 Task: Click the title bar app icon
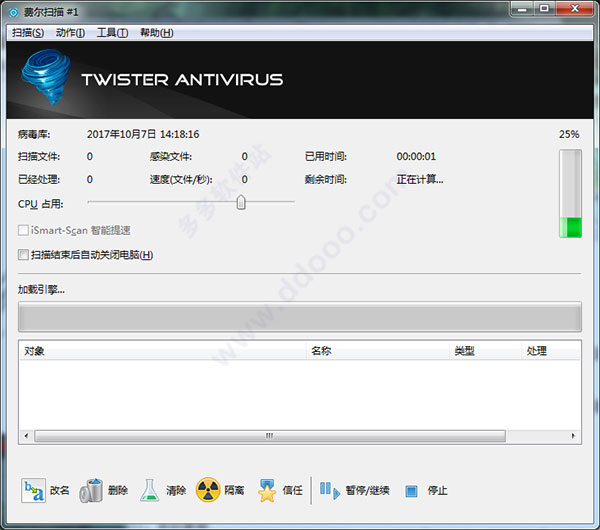[13, 12]
